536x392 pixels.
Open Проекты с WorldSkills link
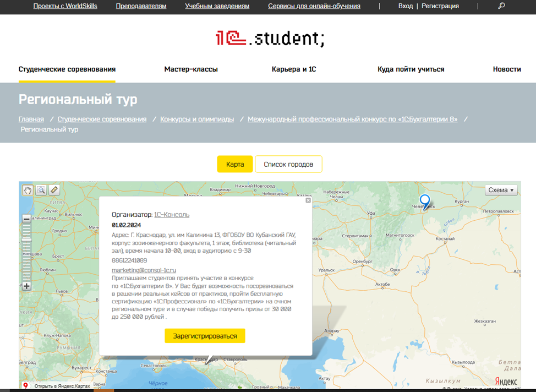tap(65, 6)
